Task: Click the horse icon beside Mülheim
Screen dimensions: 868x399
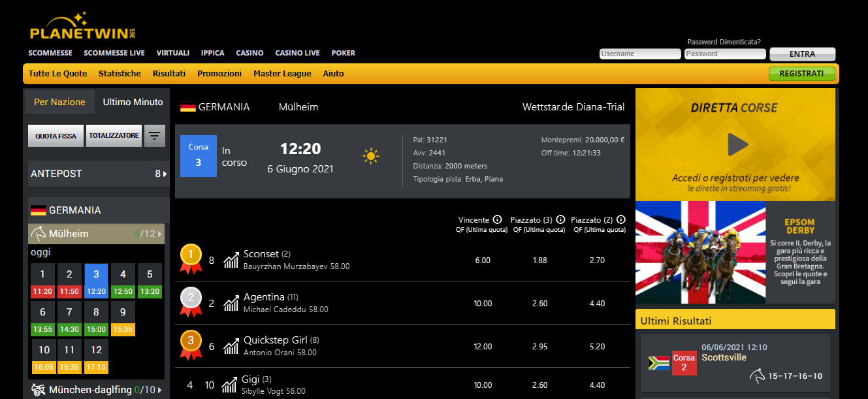Action: (x=39, y=234)
